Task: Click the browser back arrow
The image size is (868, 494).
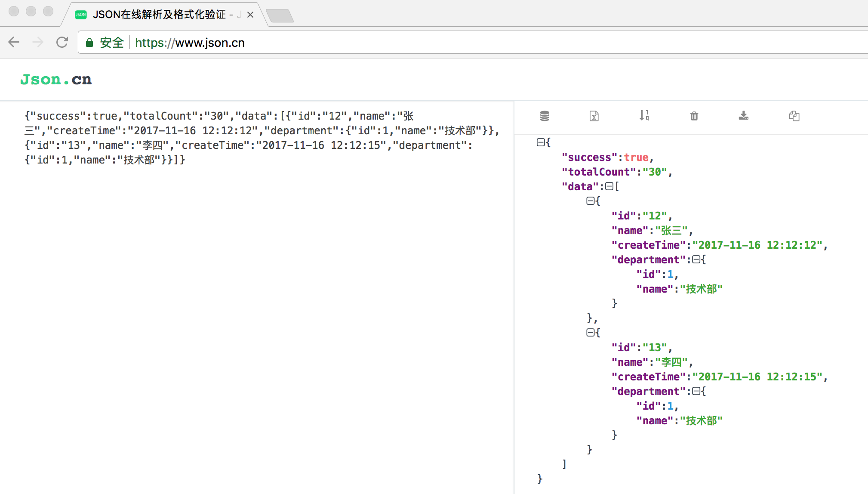Action: [x=13, y=42]
